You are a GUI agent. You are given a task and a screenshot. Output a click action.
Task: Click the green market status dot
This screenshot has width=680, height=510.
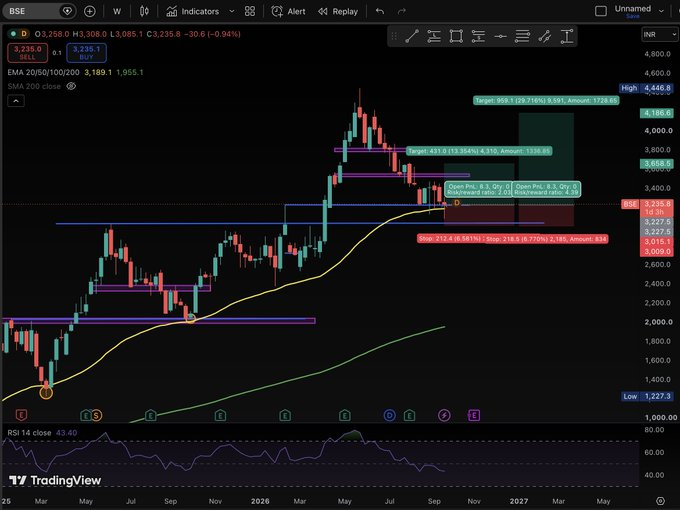coord(13,33)
